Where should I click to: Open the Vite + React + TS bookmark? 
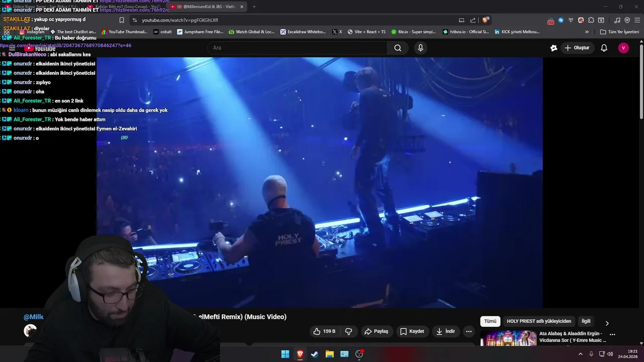(x=366, y=32)
